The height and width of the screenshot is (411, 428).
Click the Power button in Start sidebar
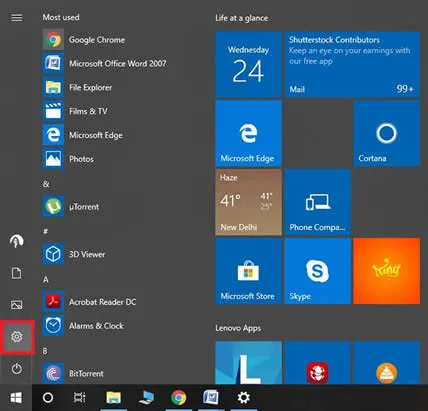[17, 369]
